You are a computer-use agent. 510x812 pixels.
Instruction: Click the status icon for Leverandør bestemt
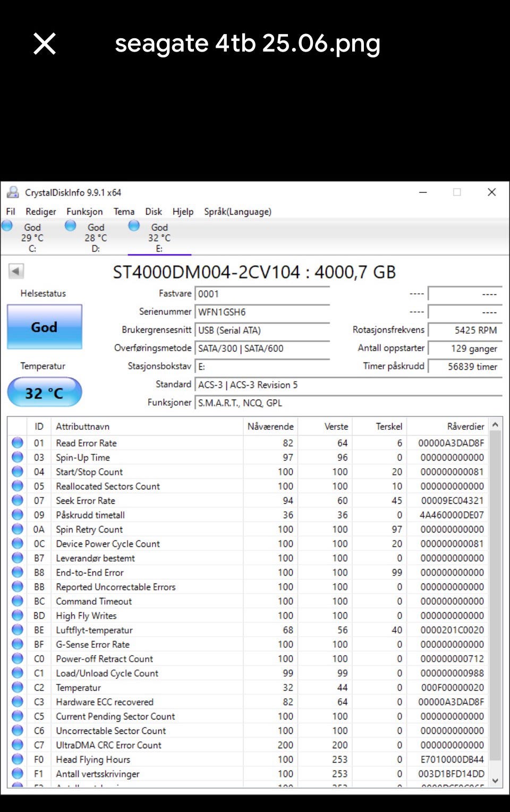pyautogui.click(x=18, y=557)
